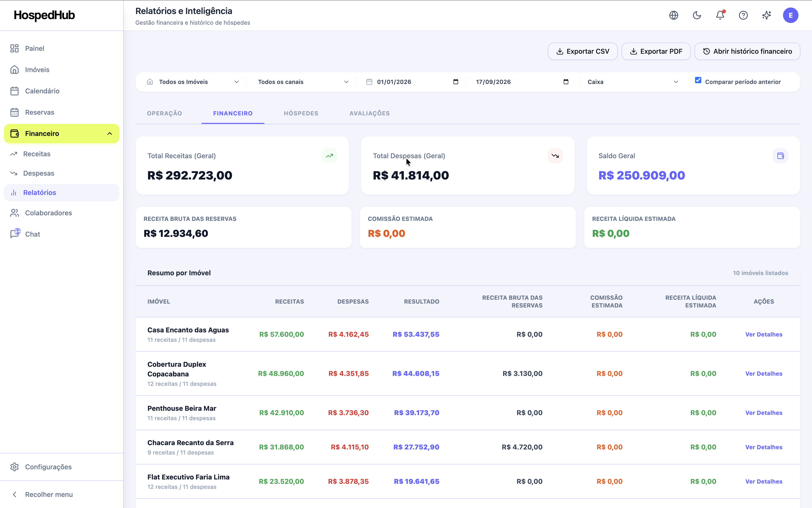Open Ver Detalhes for Flat Executivo Faria Lima
Screen dimensions: 812x508
(x=764, y=482)
